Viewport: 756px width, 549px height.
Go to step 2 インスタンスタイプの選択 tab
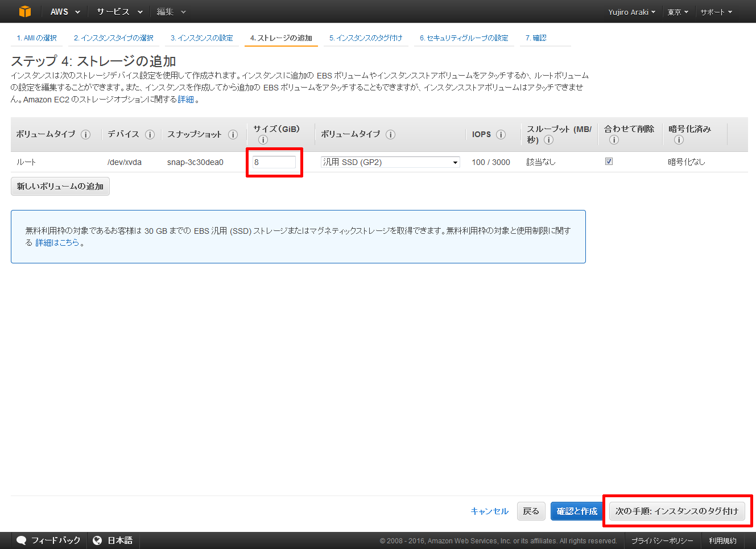tap(114, 38)
